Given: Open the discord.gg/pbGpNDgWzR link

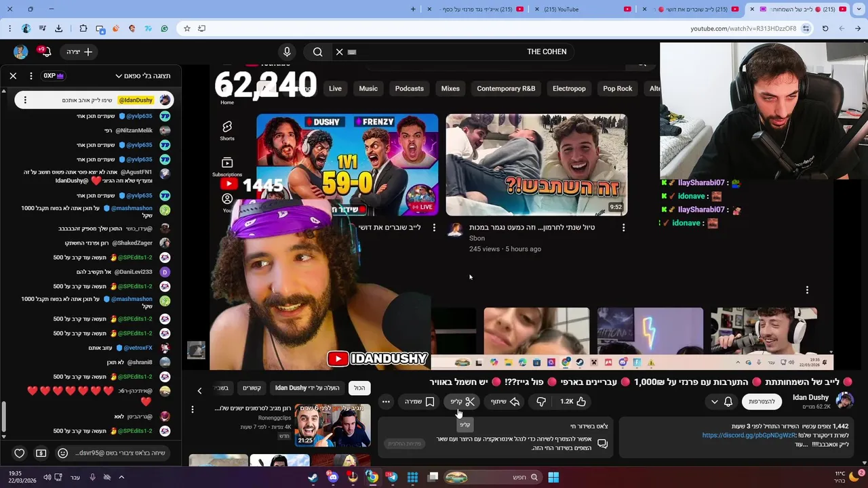Looking at the screenshot, I should click(749, 435).
